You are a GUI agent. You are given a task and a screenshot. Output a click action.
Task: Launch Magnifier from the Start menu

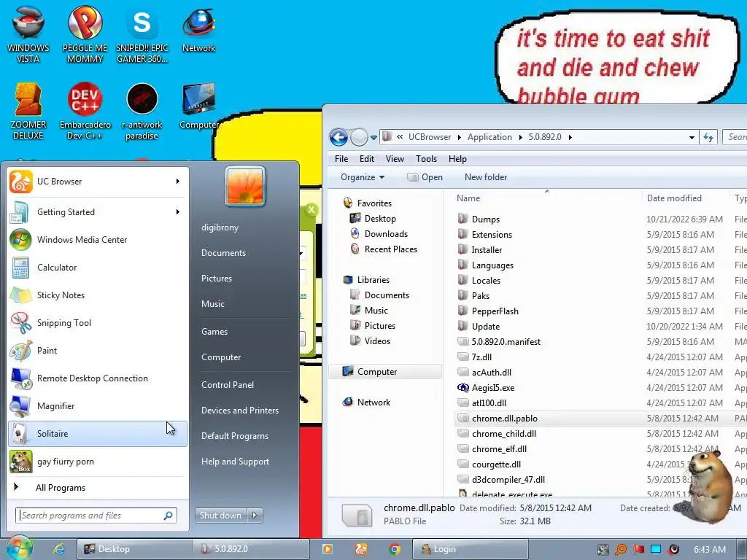coord(98,405)
